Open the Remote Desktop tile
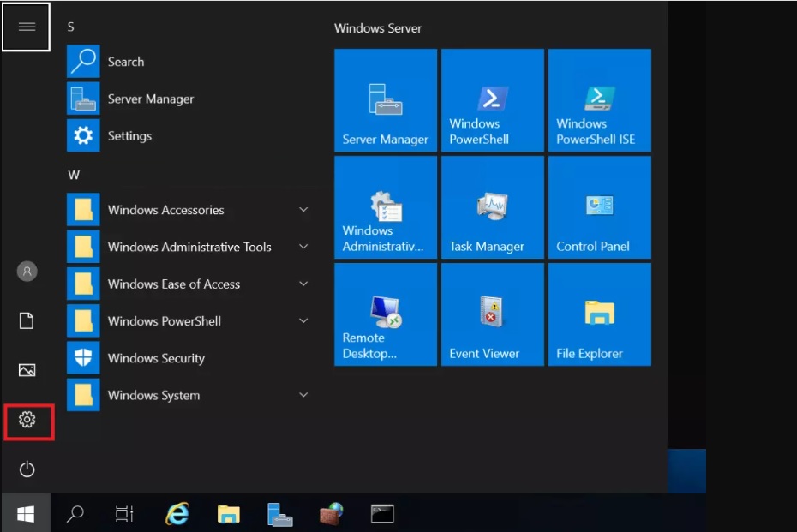The height and width of the screenshot is (532, 797). (x=385, y=314)
